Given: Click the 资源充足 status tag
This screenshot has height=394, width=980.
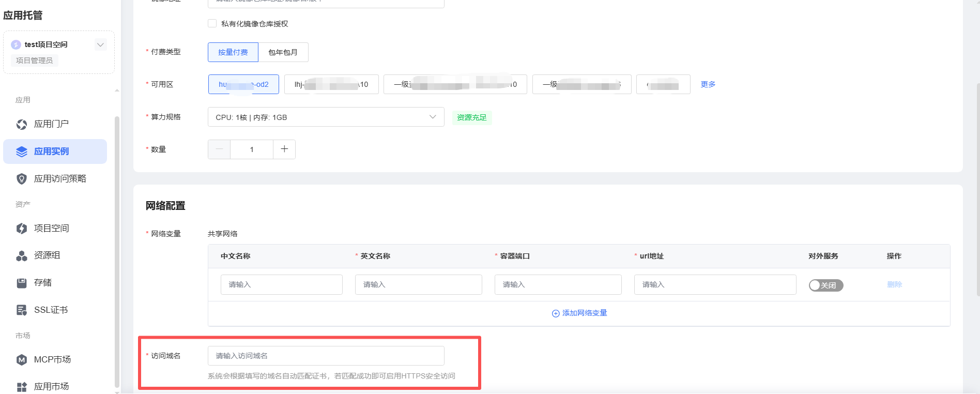Looking at the screenshot, I should pos(472,117).
